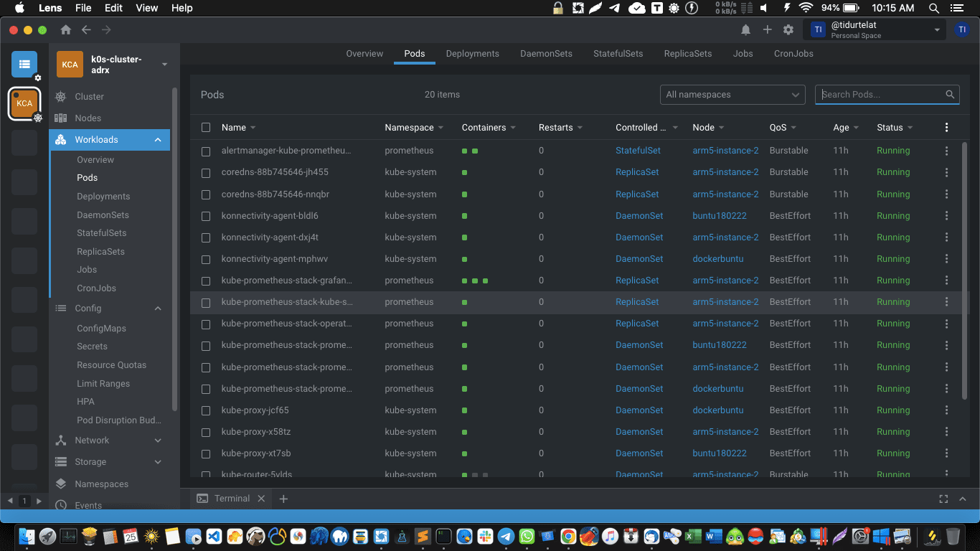Switch to the DaemonSets tab
The width and height of the screenshot is (980, 551).
pyautogui.click(x=546, y=54)
